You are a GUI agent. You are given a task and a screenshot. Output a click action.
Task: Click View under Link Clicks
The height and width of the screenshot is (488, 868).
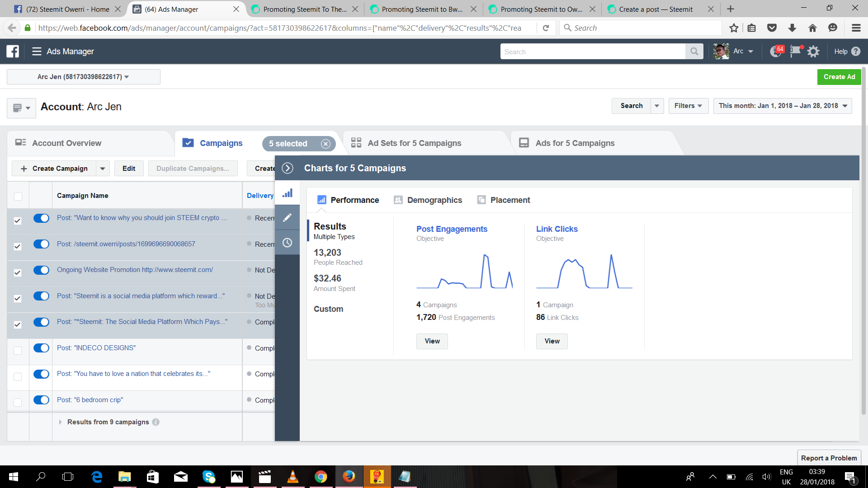tap(552, 341)
